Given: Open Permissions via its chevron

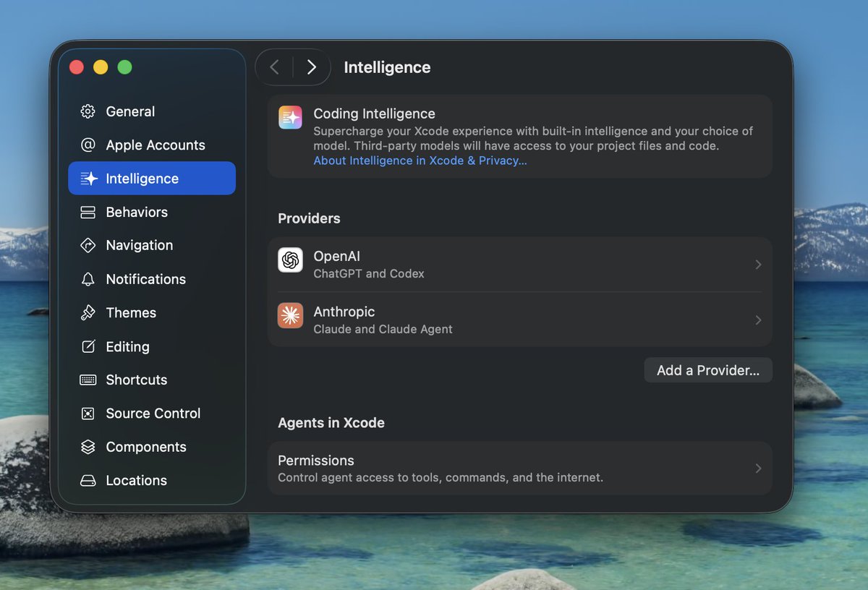Looking at the screenshot, I should [x=758, y=469].
